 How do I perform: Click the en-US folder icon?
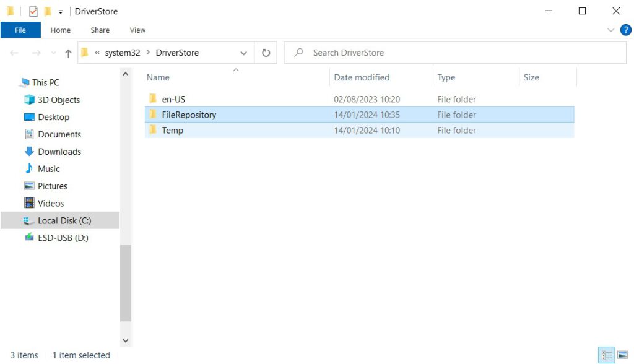point(153,98)
